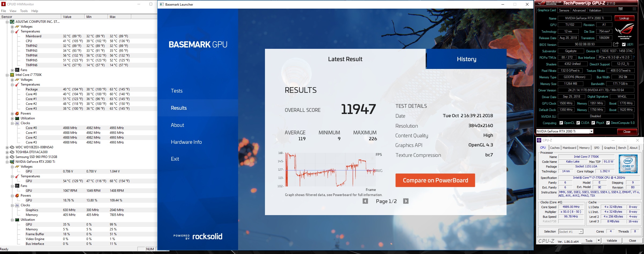Open the Help menu in HWMonitor

[x=35, y=11]
